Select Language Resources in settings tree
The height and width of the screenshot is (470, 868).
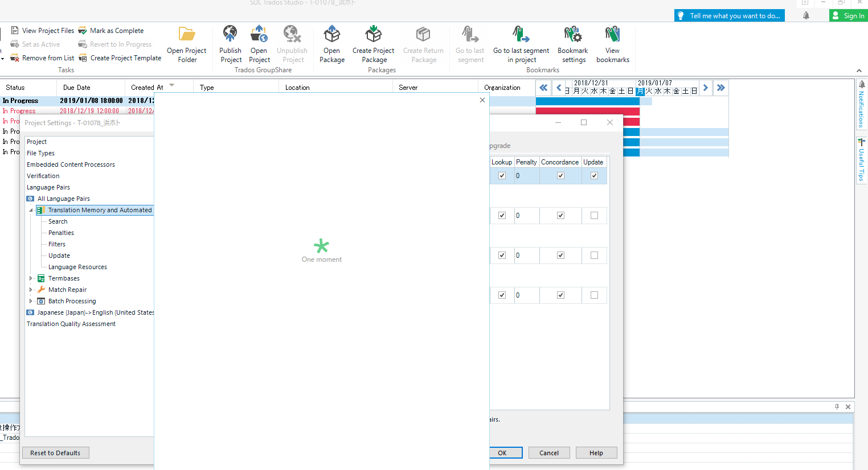coord(77,267)
